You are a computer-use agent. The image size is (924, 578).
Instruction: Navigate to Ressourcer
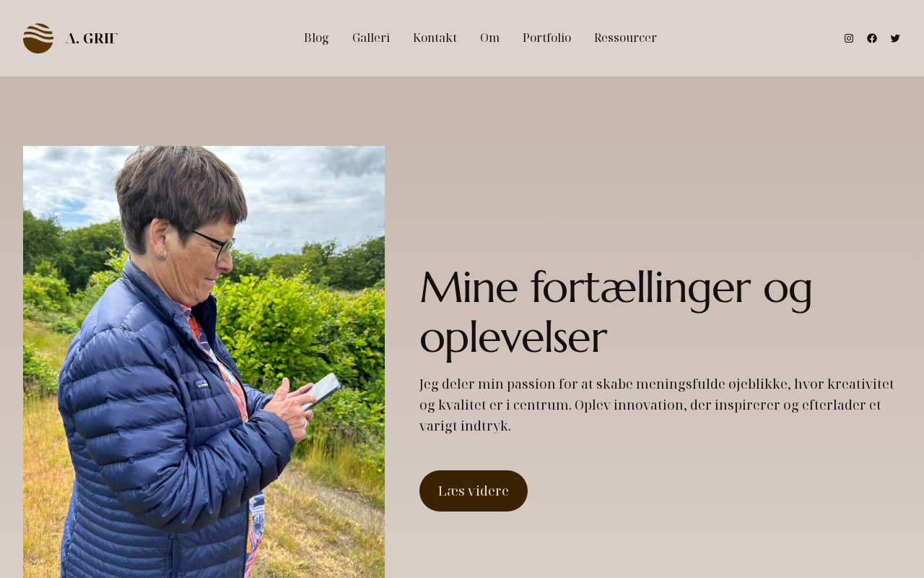tap(625, 38)
